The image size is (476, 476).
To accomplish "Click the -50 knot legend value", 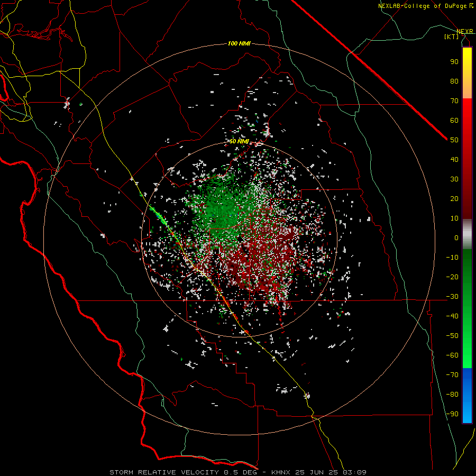I will 452,335.
